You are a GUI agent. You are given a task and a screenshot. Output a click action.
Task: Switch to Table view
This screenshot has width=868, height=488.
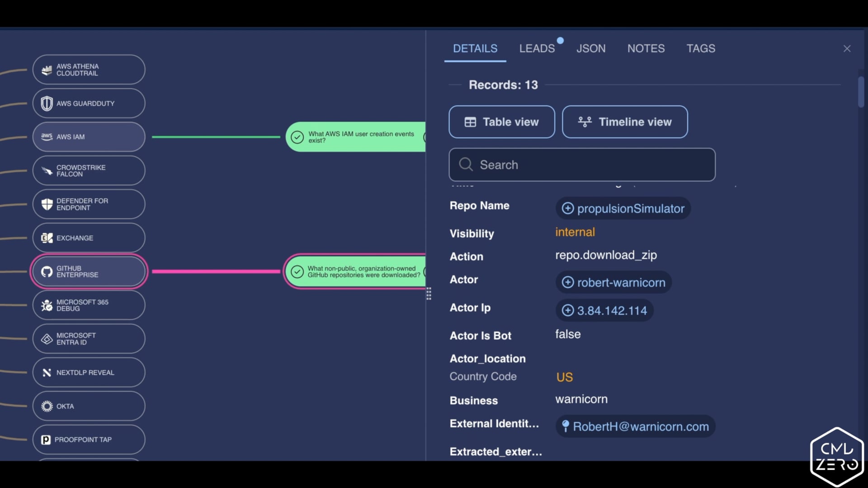pos(501,122)
